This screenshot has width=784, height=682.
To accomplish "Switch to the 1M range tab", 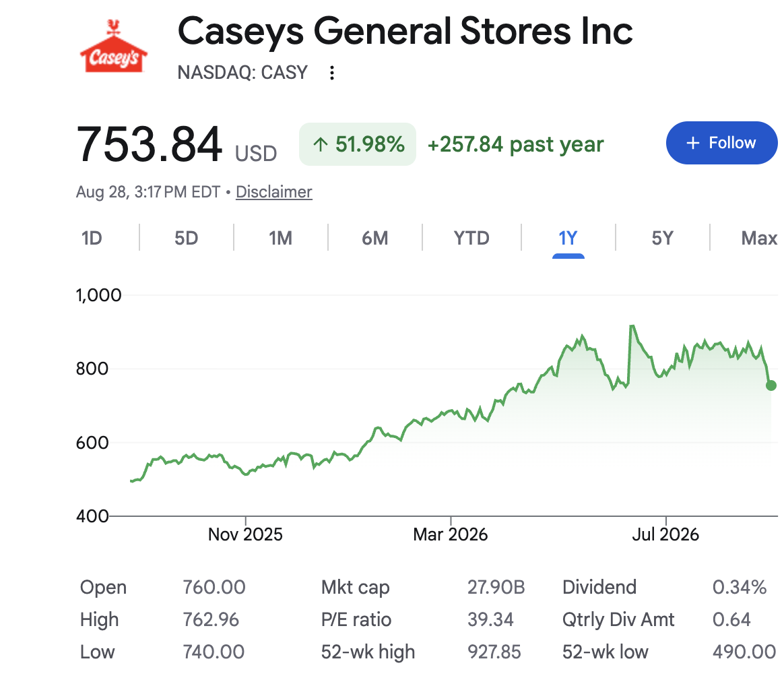I will pos(280,238).
